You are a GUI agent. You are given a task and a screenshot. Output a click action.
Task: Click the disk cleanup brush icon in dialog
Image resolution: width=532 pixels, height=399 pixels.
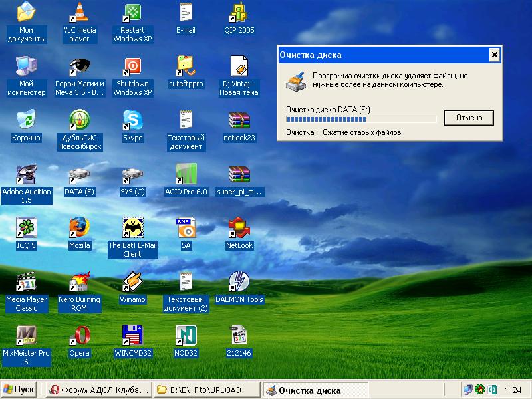pos(295,81)
